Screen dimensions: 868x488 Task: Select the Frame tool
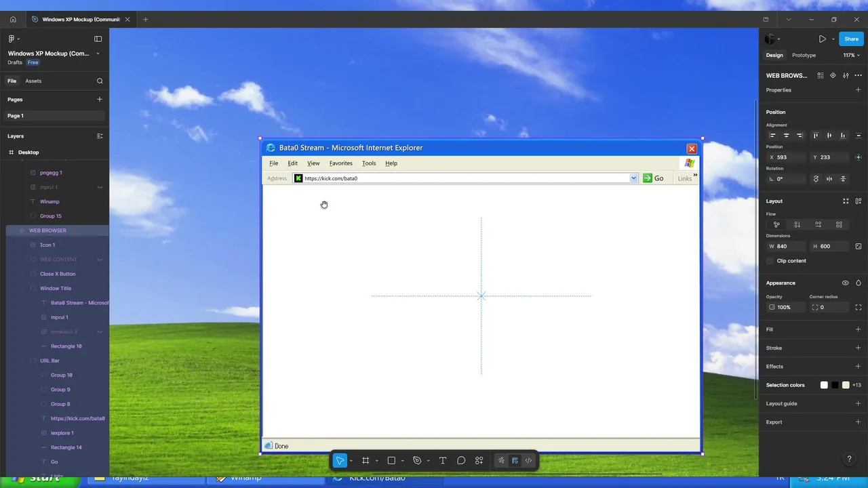[x=366, y=461]
